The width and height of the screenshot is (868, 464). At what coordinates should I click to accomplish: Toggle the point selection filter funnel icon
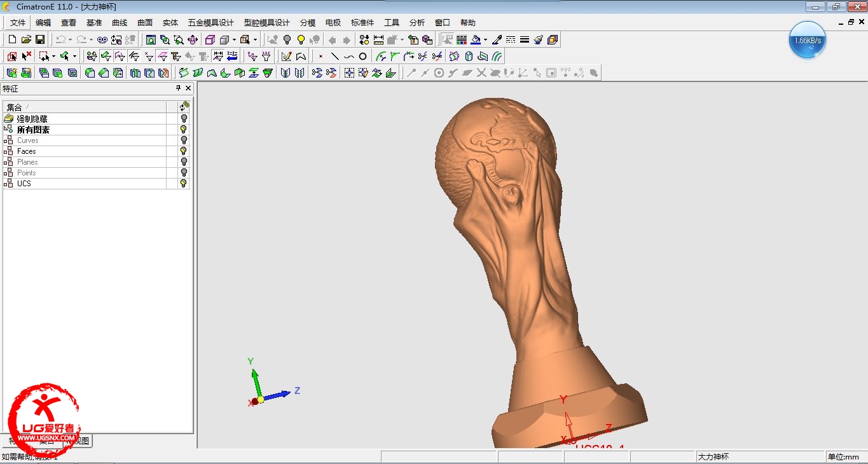coord(149,56)
